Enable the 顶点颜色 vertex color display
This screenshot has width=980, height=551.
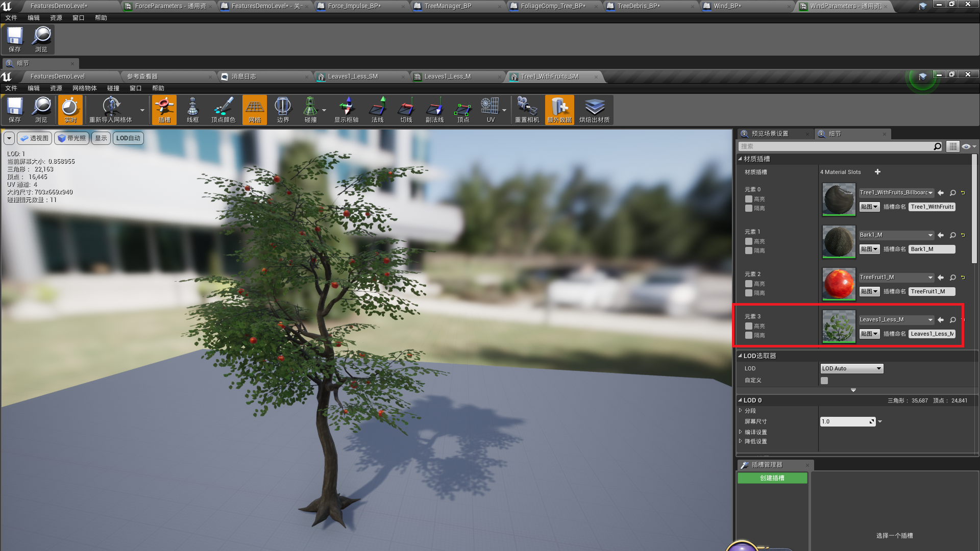223,110
